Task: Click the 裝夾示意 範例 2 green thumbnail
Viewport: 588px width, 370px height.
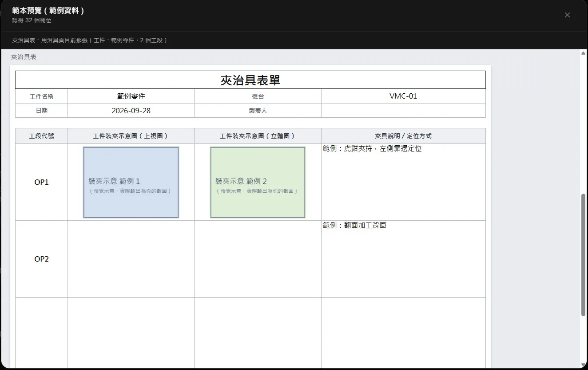Action: pyautogui.click(x=258, y=182)
